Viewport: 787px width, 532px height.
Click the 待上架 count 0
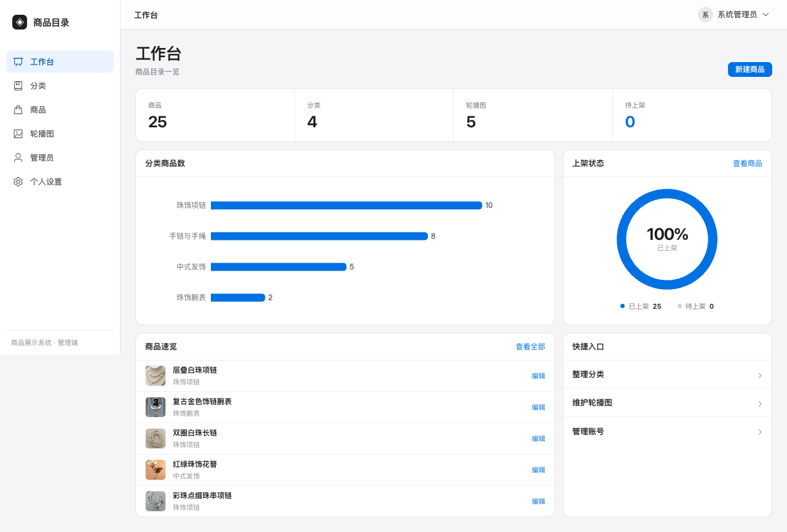click(x=630, y=122)
